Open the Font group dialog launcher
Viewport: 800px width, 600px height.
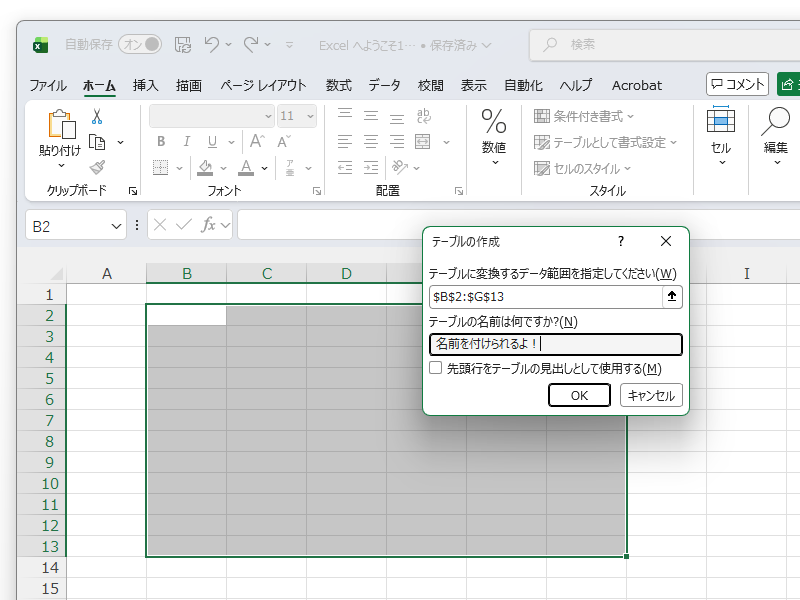317,191
